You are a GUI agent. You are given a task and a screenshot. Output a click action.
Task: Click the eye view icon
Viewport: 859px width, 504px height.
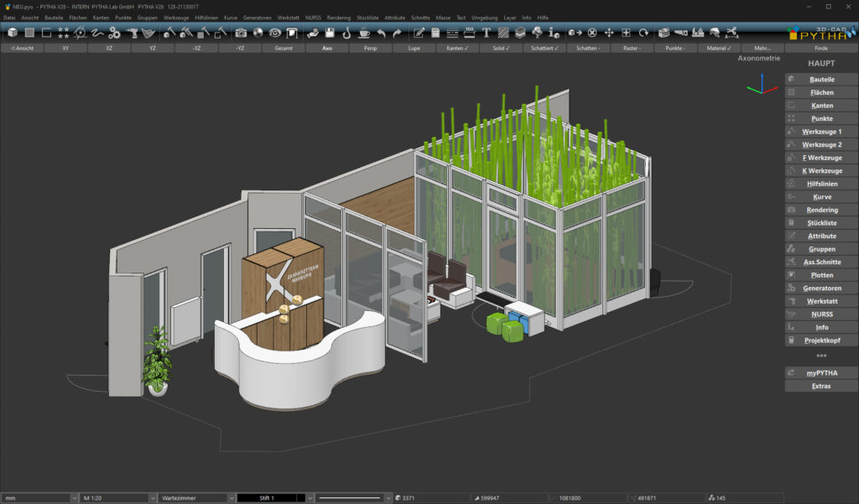click(275, 33)
